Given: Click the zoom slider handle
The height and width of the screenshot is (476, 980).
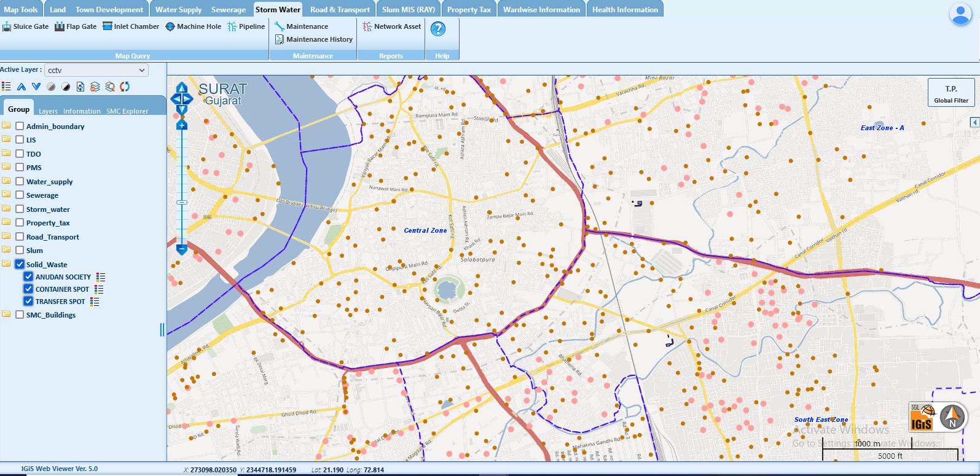Looking at the screenshot, I should tap(182, 202).
